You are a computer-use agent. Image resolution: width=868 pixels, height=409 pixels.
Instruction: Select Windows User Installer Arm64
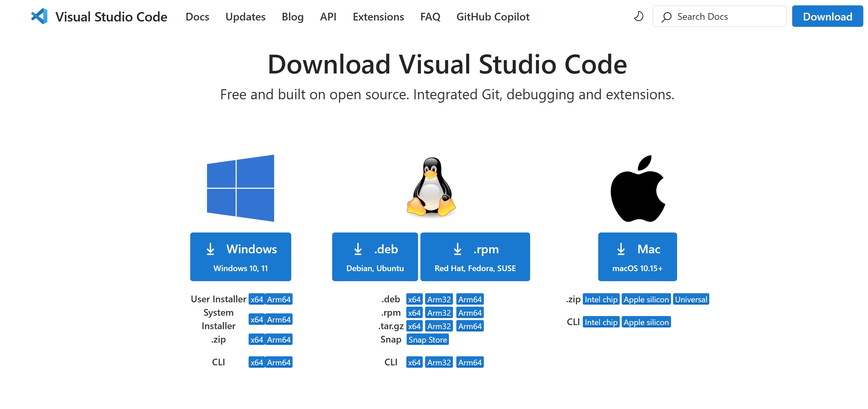pos(279,299)
